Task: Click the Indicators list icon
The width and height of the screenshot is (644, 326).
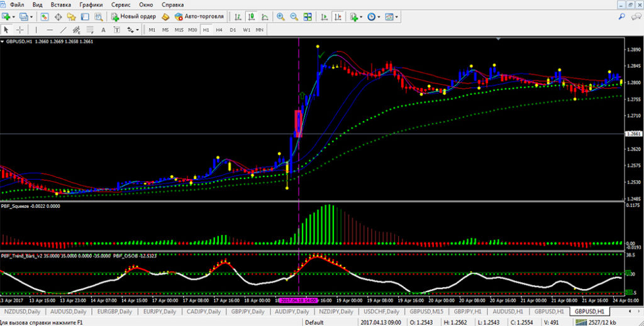Action: [x=354, y=17]
